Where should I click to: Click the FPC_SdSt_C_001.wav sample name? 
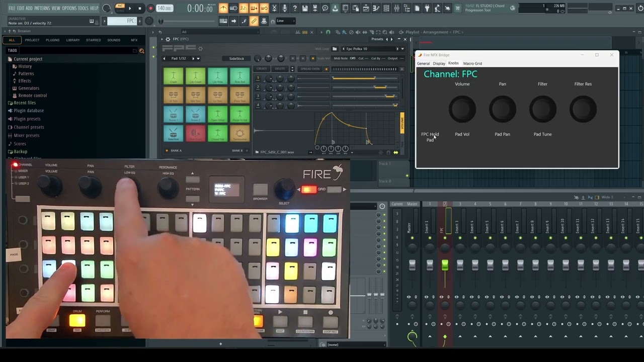coord(277,152)
